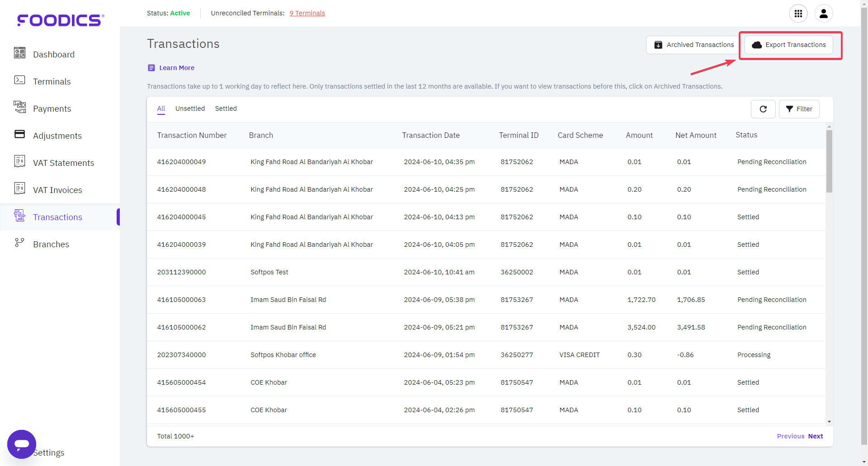Switch to the Settled tab

pos(226,108)
